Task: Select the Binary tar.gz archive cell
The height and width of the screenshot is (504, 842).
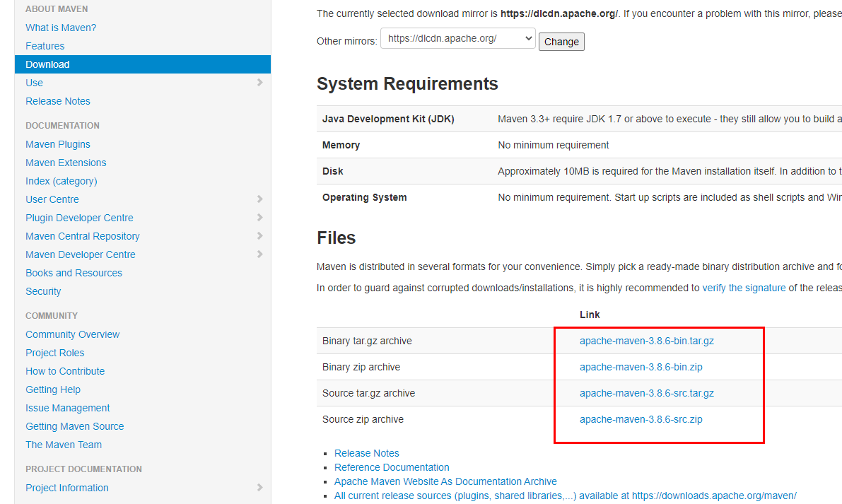Action: [x=367, y=341]
